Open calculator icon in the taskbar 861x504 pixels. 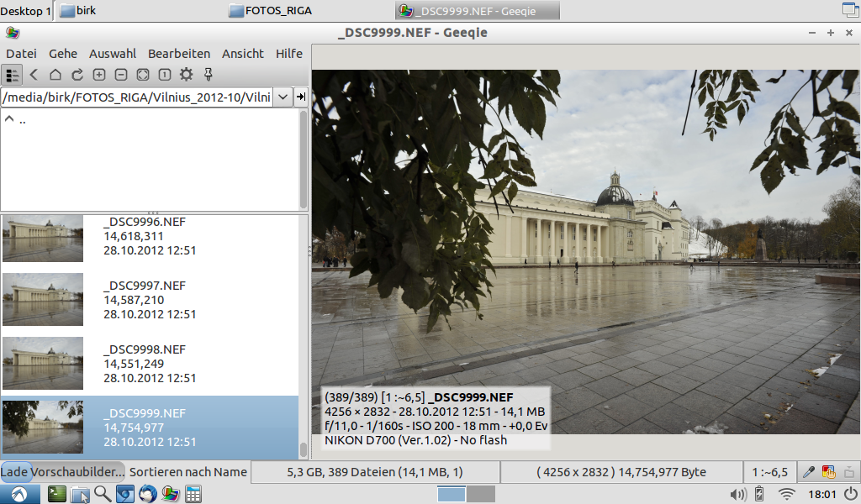(193, 494)
